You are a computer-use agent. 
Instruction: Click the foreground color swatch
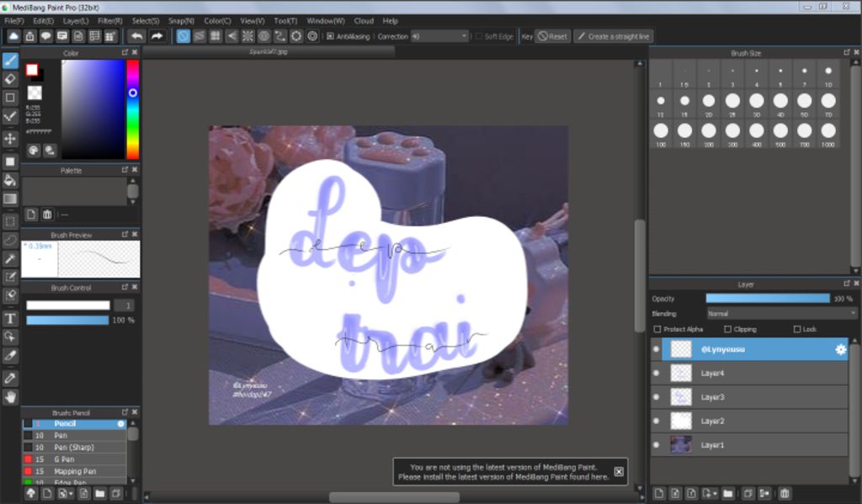point(32,69)
